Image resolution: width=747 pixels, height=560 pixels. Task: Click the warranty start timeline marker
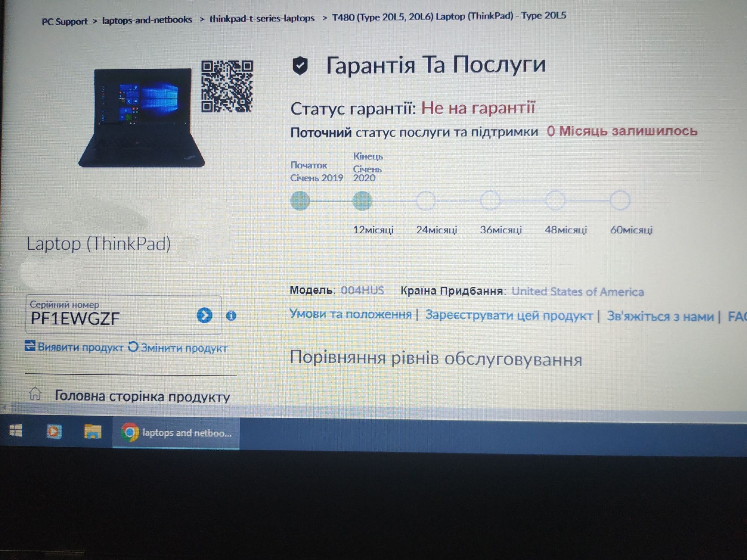tap(300, 201)
